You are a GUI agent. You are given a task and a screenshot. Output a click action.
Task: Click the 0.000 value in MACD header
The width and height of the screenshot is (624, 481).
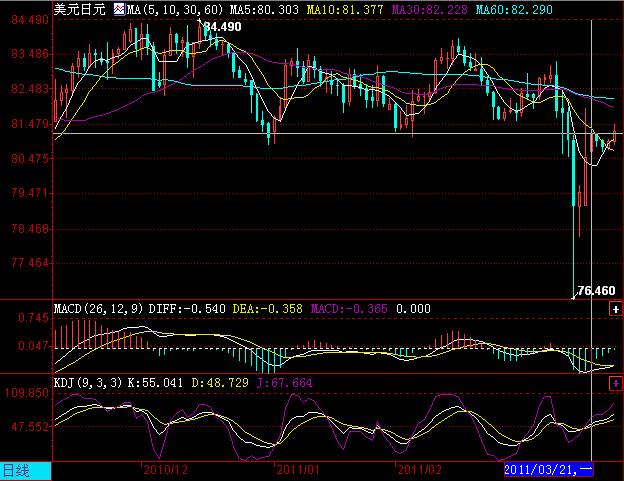413,309
